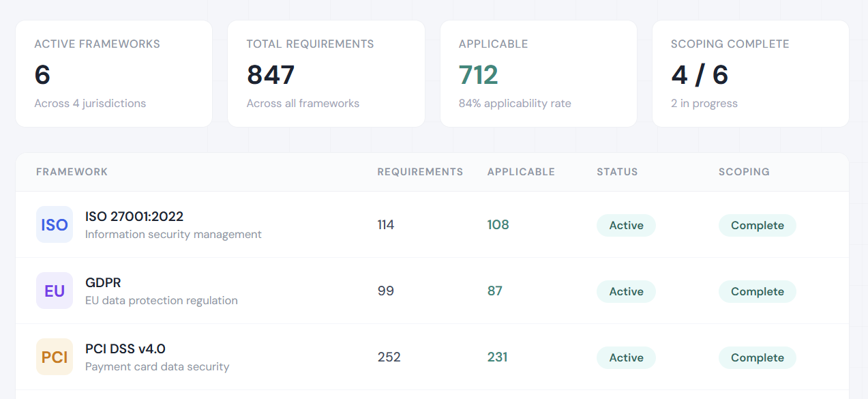Viewport: 868px width, 399px height.
Task: Sort by the Scoping column header
Action: [744, 172]
